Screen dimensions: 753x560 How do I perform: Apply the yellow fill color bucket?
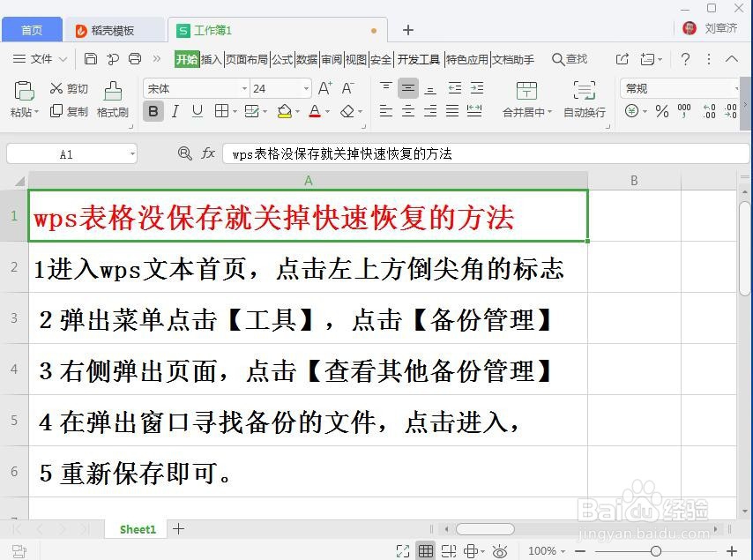click(284, 111)
